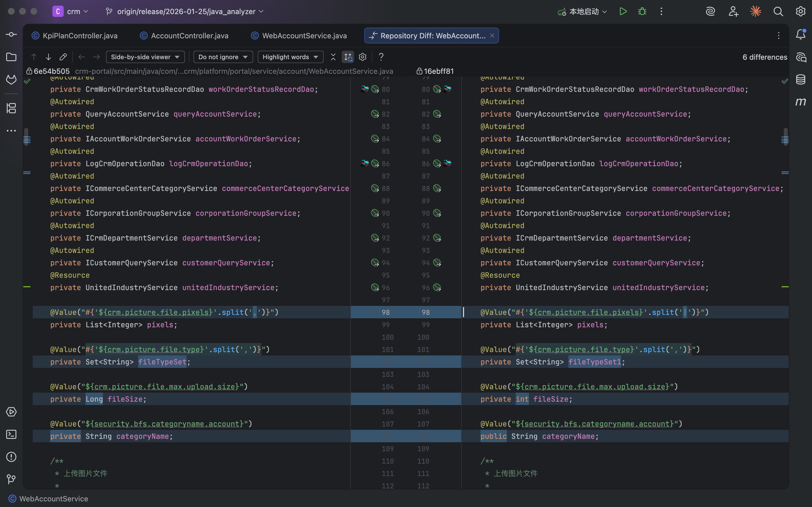This screenshot has height=507, width=812.
Task: Open the Highlight words dropdown
Action: 290,57
